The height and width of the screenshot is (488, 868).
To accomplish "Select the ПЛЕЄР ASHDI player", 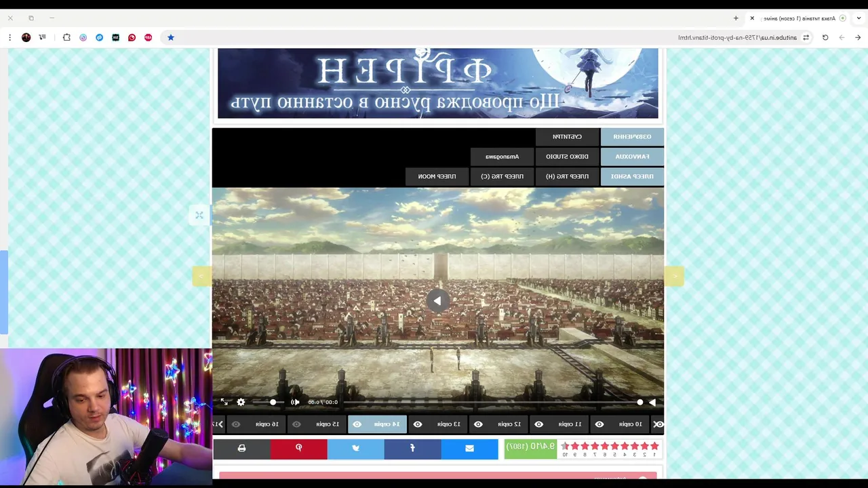I will (632, 176).
